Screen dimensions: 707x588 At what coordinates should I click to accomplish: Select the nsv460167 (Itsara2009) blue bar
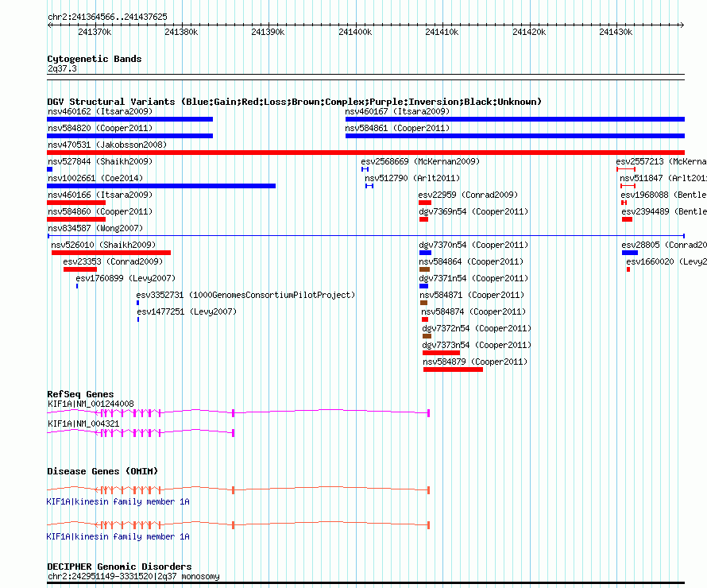click(x=515, y=119)
